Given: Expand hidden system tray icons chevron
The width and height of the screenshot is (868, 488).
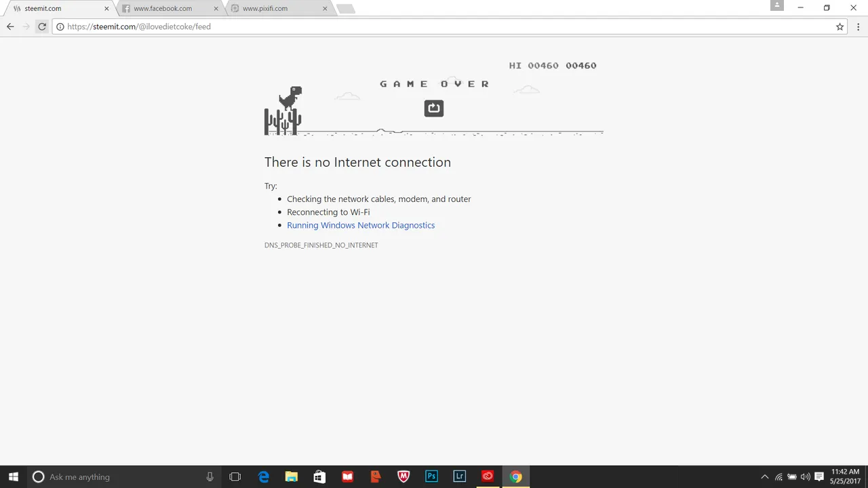Looking at the screenshot, I should tap(765, 476).
